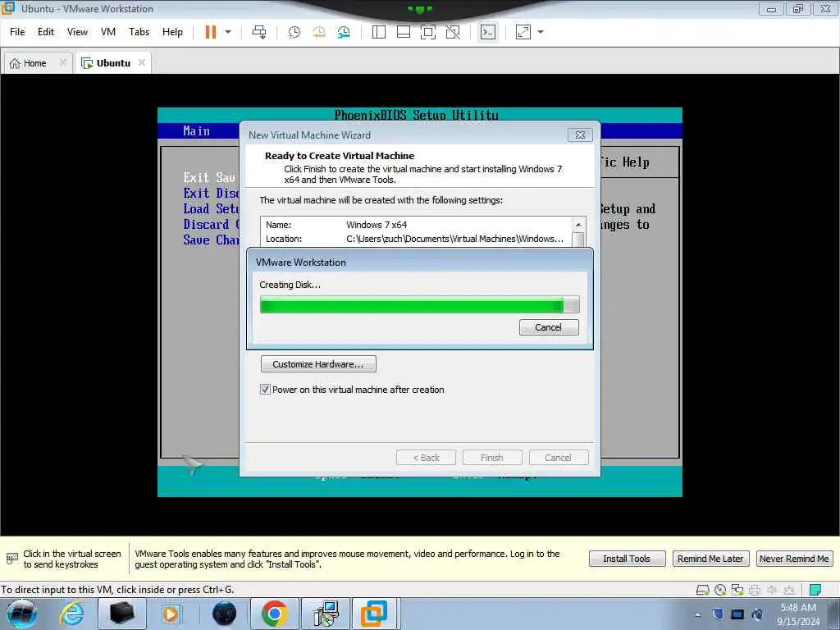This screenshot has height=630, width=840.
Task: Open media player taskbar icon
Action: [171, 614]
